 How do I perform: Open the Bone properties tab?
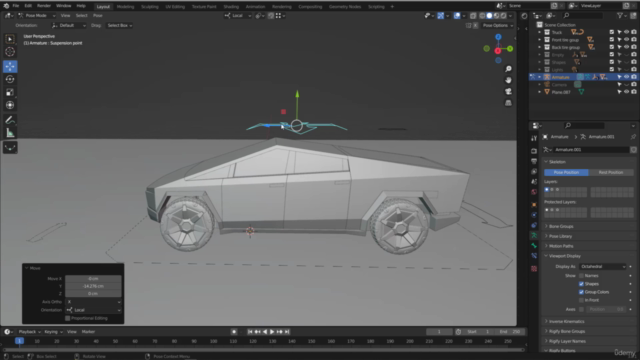[534, 246]
